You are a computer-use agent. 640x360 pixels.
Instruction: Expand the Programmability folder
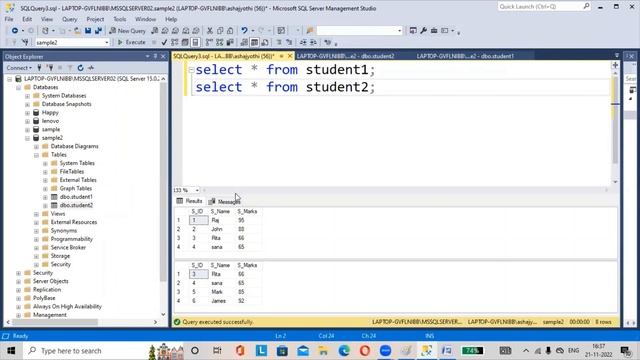pyautogui.click(x=36, y=239)
